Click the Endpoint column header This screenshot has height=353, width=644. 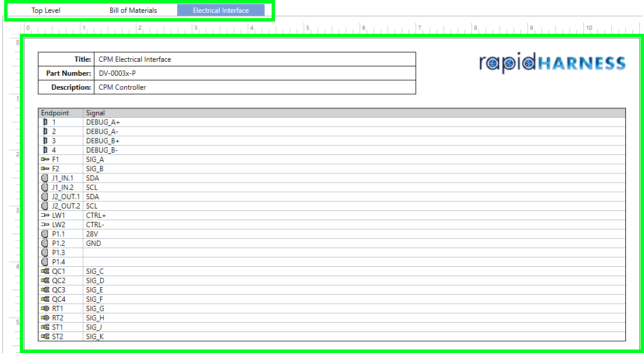pyautogui.click(x=61, y=113)
